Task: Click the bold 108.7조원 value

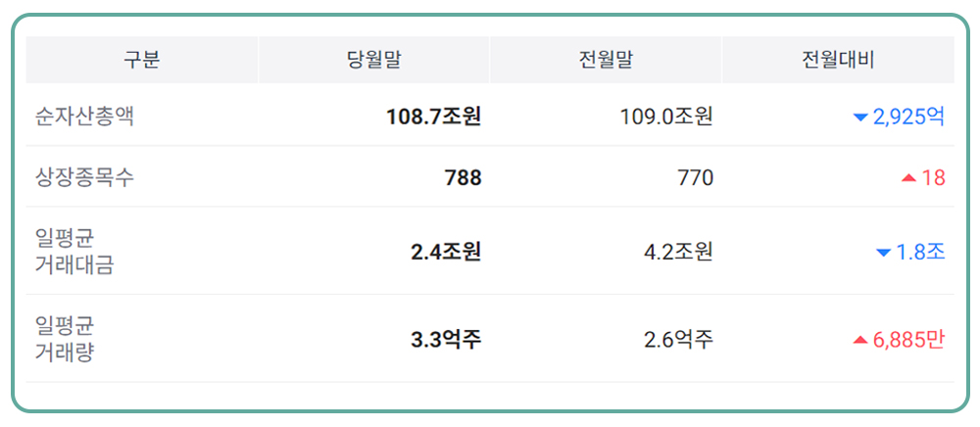Action: pyautogui.click(x=433, y=117)
